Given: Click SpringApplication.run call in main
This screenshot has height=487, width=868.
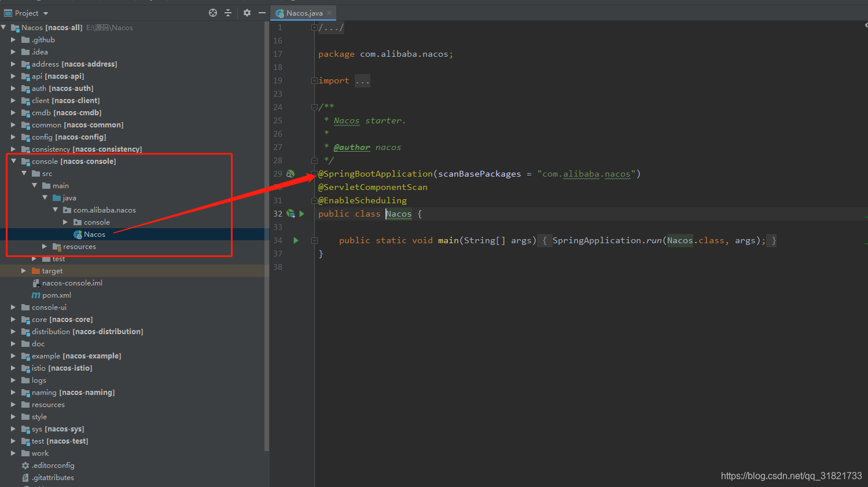Looking at the screenshot, I should tap(606, 240).
